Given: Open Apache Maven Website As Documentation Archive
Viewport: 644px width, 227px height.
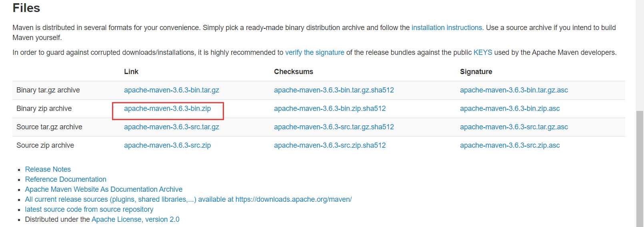Looking at the screenshot, I should (x=104, y=189).
